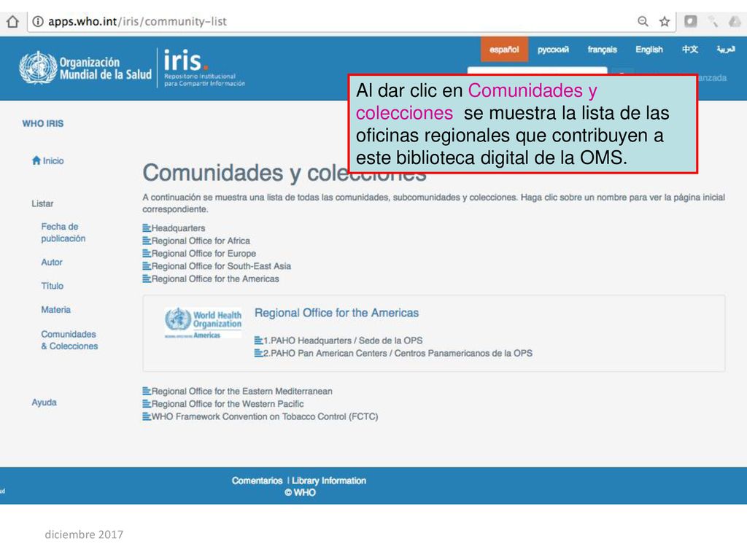Click Comentarios in the footer
747x560 pixels.
coord(258,481)
